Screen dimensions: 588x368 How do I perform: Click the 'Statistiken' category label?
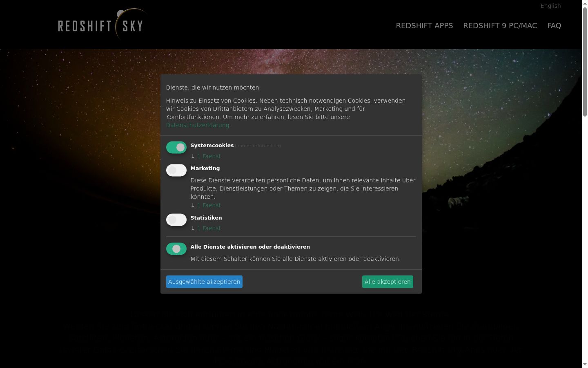pyautogui.click(x=206, y=218)
